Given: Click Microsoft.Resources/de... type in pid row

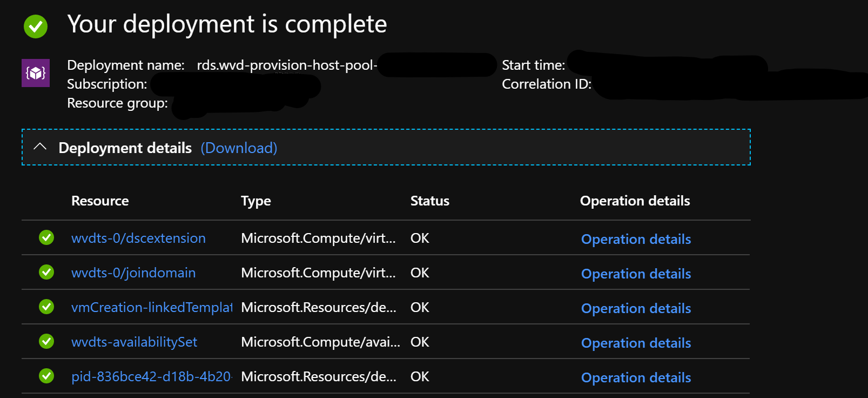Looking at the screenshot, I should tap(319, 376).
